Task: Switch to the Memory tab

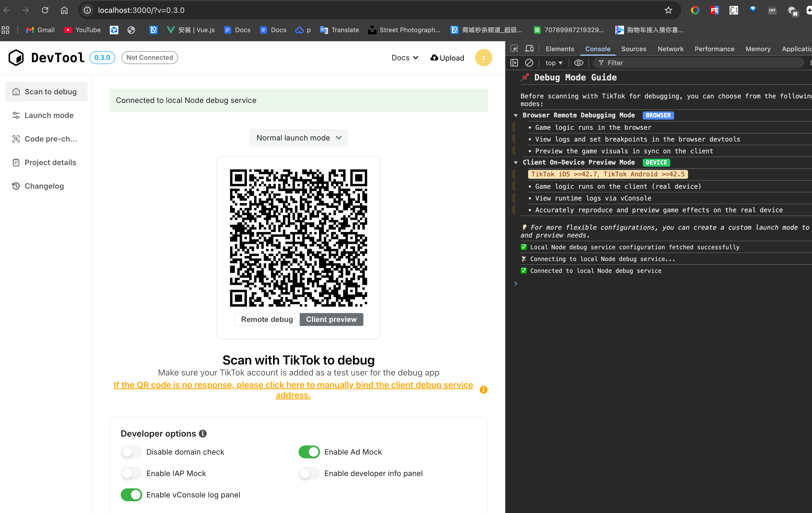Action: click(x=758, y=49)
